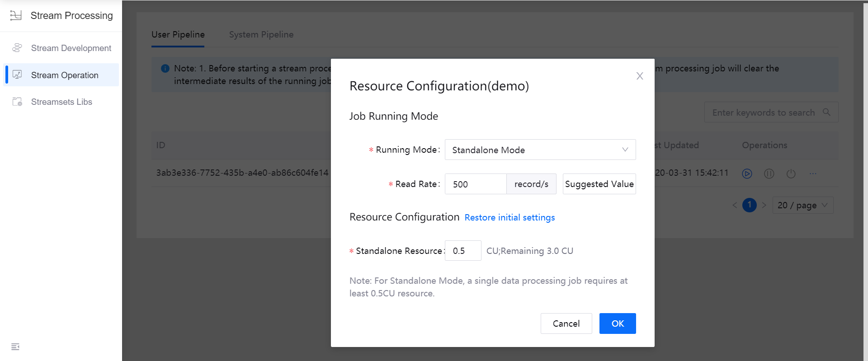Click the Stream Processing title text
Image resolution: width=868 pixels, height=361 pixels.
click(x=71, y=15)
